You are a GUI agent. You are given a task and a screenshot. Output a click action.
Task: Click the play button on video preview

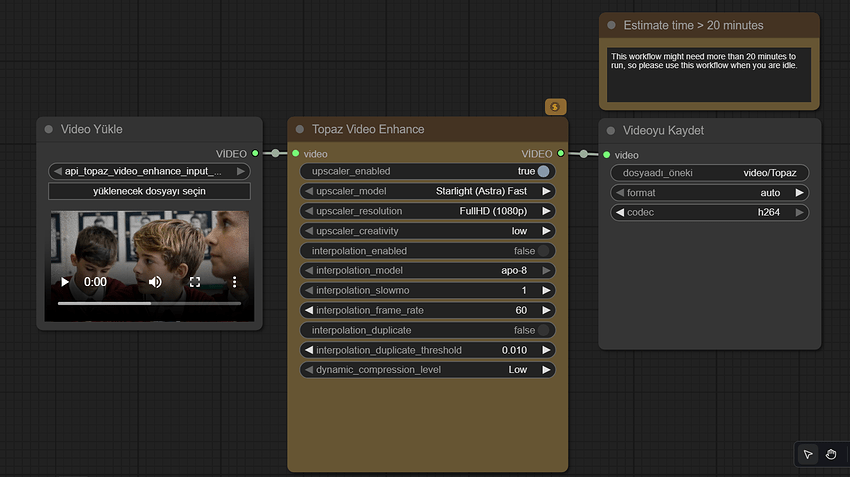tap(65, 283)
